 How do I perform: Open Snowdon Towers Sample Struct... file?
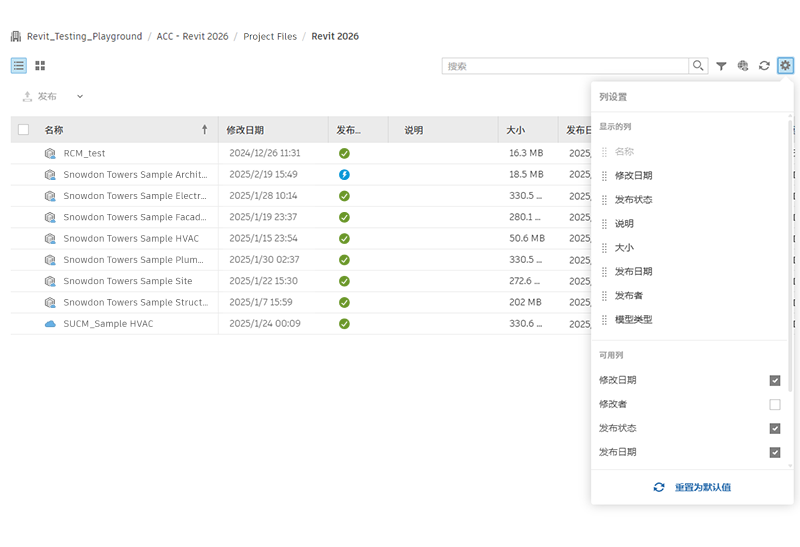click(x=136, y=302)
